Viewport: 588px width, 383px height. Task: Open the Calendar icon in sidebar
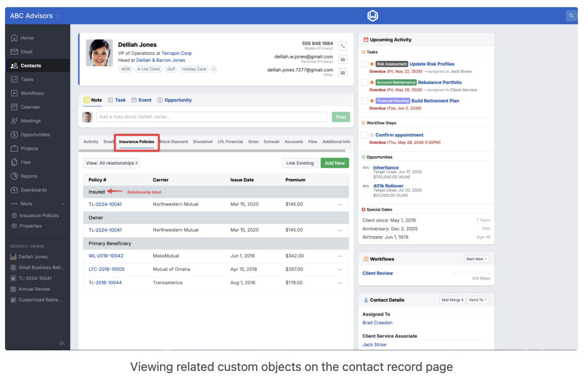[x=14, y=107]
